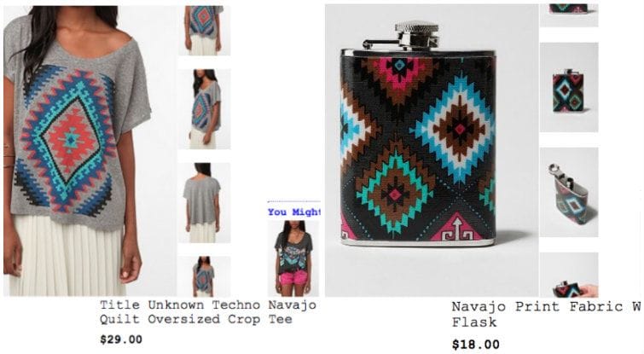Select the partially visible top flask thumbnail
The image size is (644, 354).
tap(569, 15)
